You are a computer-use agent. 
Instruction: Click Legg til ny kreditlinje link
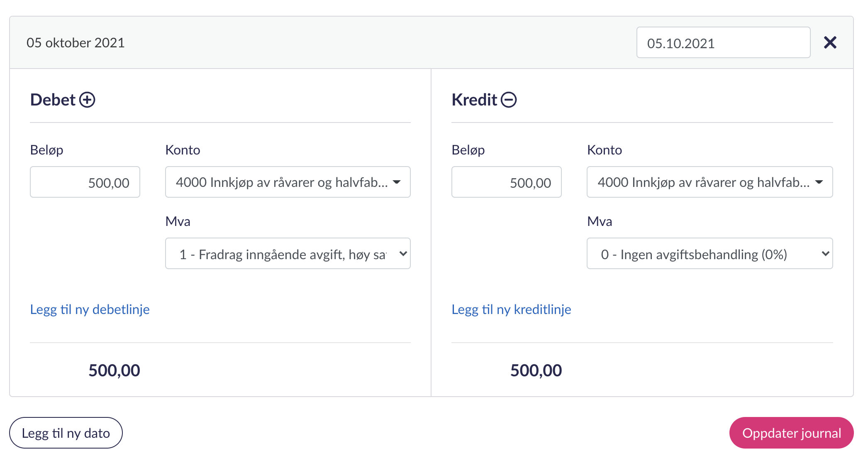click(511, 309)
